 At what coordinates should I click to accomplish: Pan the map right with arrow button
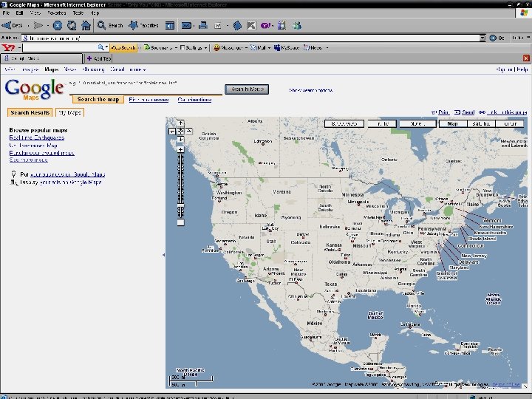[188, 131]
